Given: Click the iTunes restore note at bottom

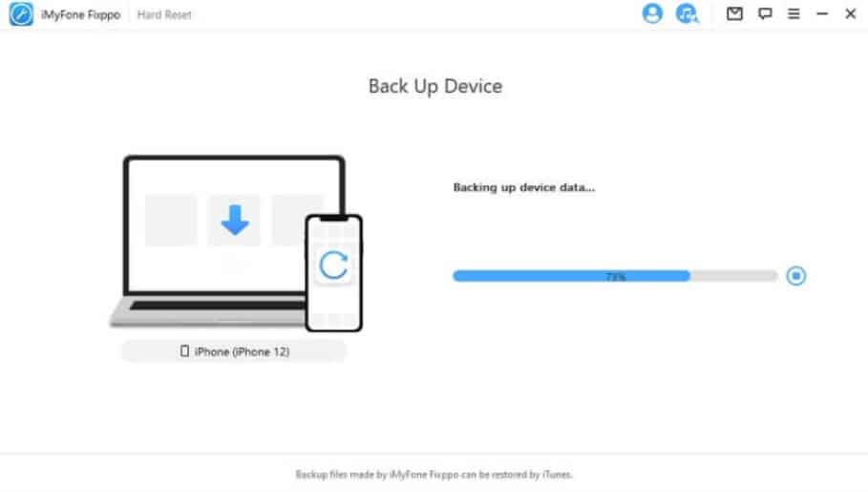Looking at the screenshot, I should click(x=434, y=474).
